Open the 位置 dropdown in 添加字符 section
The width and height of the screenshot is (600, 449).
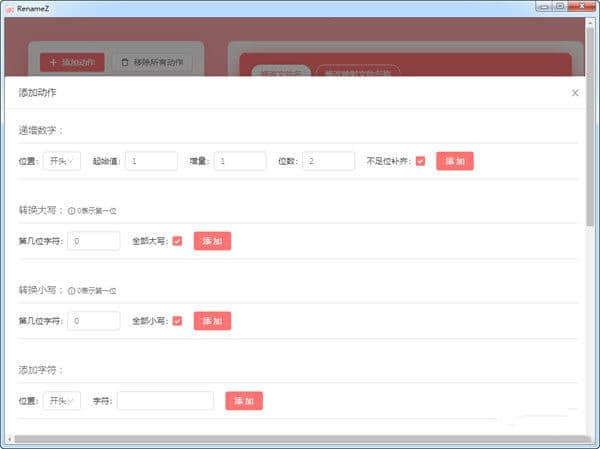(x=62, y=401)
